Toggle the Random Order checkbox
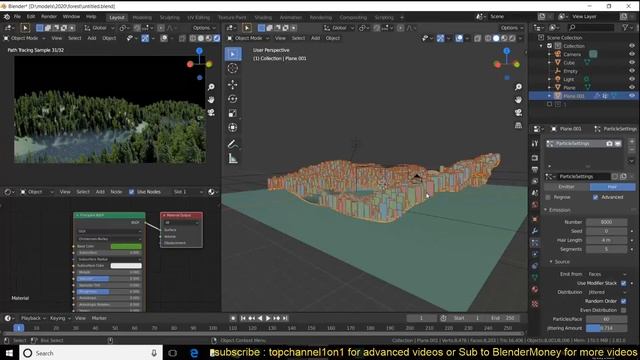The width and height of the screenshot is (640, 360). pyautogui.click(x=623, y=301)
